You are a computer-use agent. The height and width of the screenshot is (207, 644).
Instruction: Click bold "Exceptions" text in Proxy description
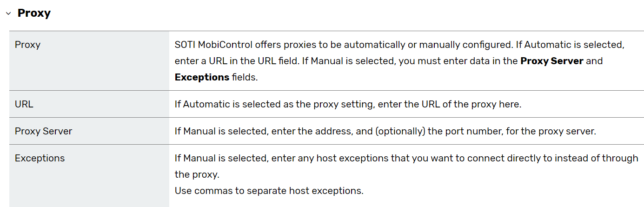pyautogui.click(x=202, y=77)
